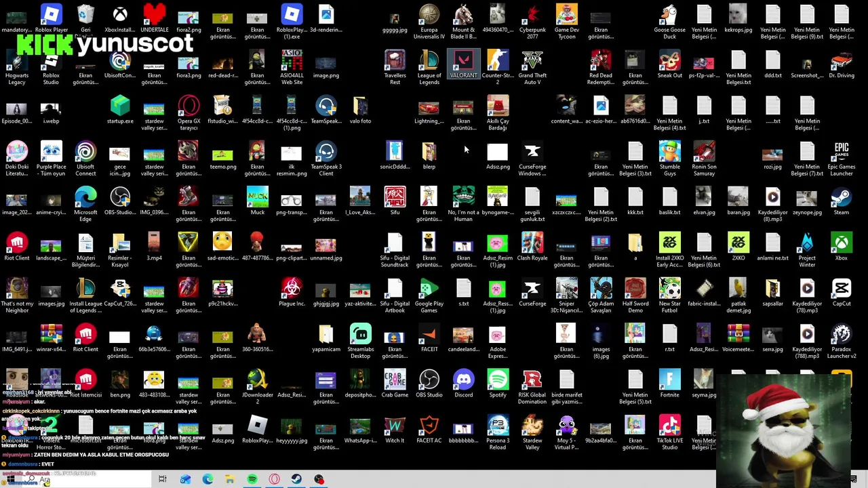This screenshot has width=868, height=488.
Task: Open Google Play Games shortcut
Action: 429,296
